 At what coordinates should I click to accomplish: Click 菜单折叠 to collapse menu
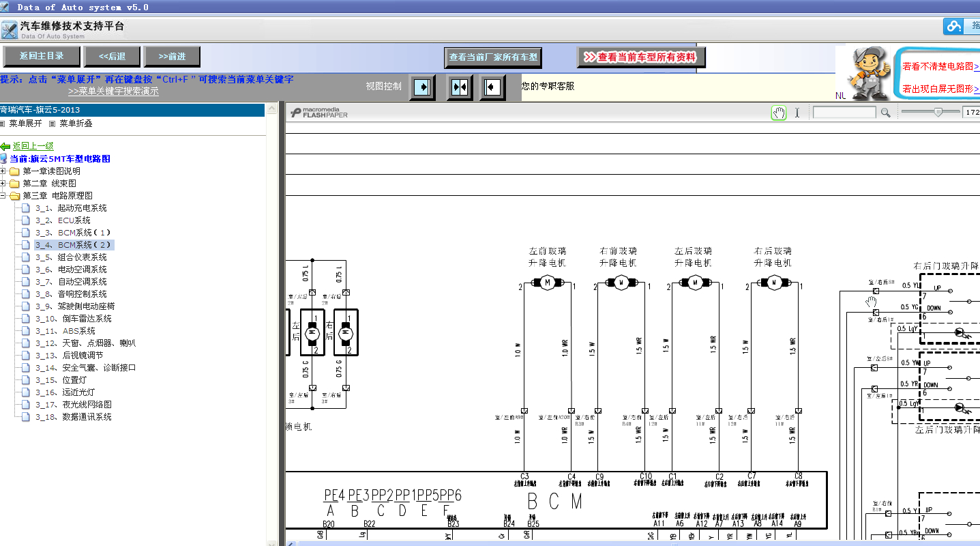pos(76,124)
